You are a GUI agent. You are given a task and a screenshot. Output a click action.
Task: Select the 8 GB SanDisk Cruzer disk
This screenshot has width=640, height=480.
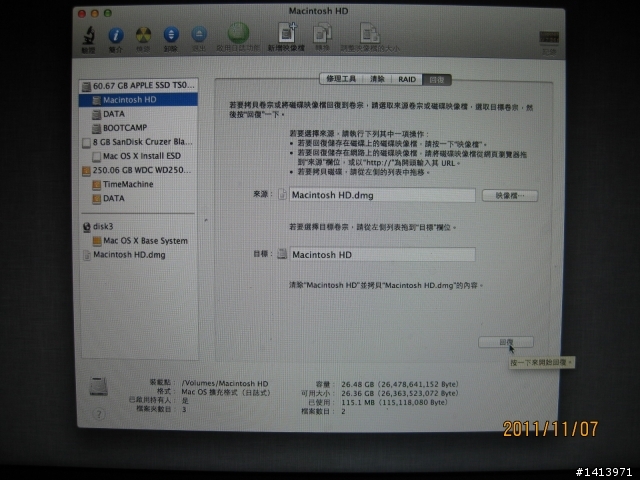coord(138,142)
